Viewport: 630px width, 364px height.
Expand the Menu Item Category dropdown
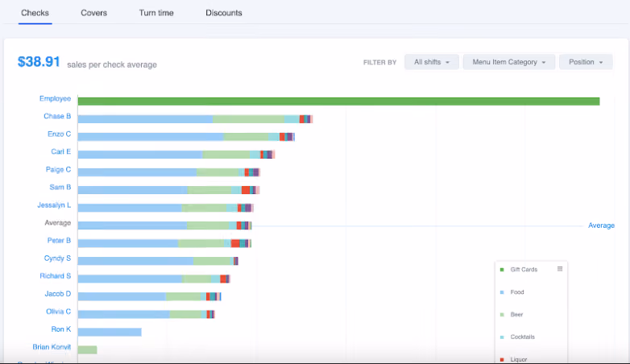point(509,62)
